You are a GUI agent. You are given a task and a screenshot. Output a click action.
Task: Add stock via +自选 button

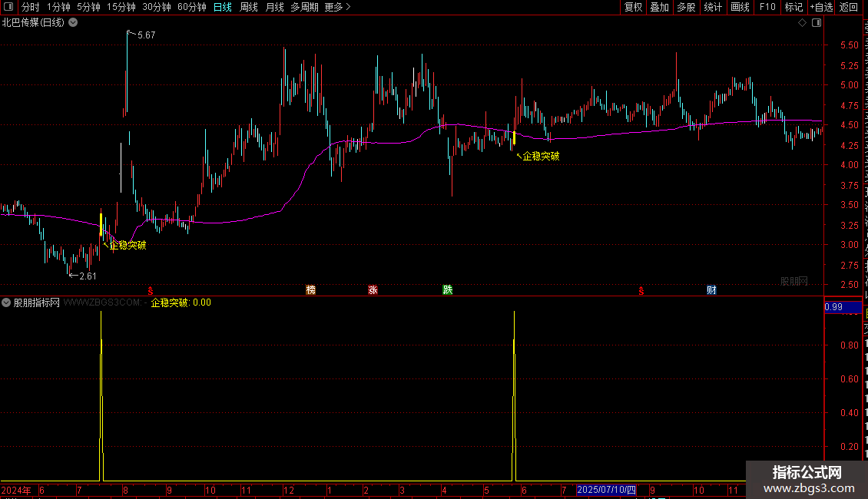coord(821,7)
